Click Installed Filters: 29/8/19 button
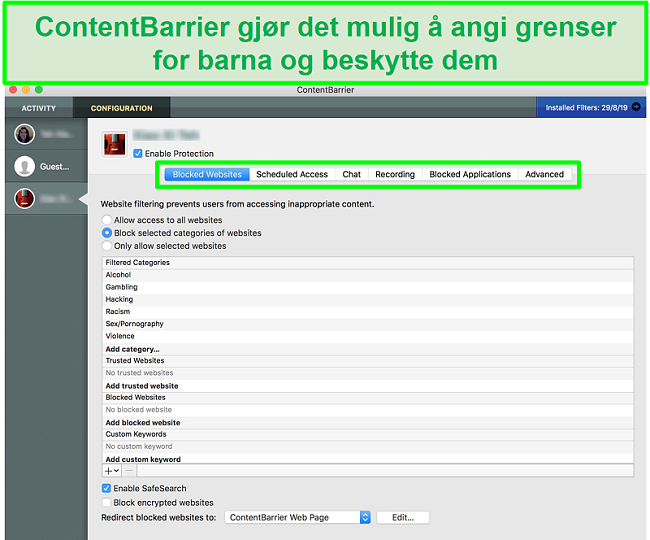This screenshot has width=650, height=540. pyautogui.click(x=591, y=108)
